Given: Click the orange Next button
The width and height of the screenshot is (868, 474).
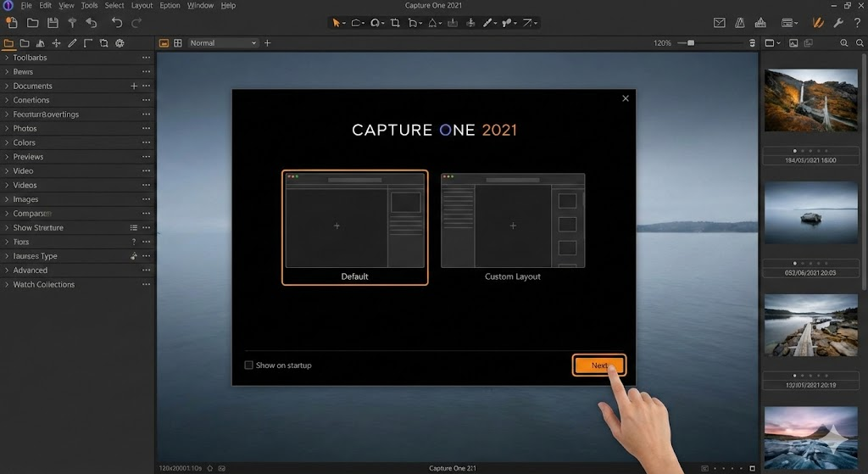Looking at the screenshot, I should click(x=599, y=365).
